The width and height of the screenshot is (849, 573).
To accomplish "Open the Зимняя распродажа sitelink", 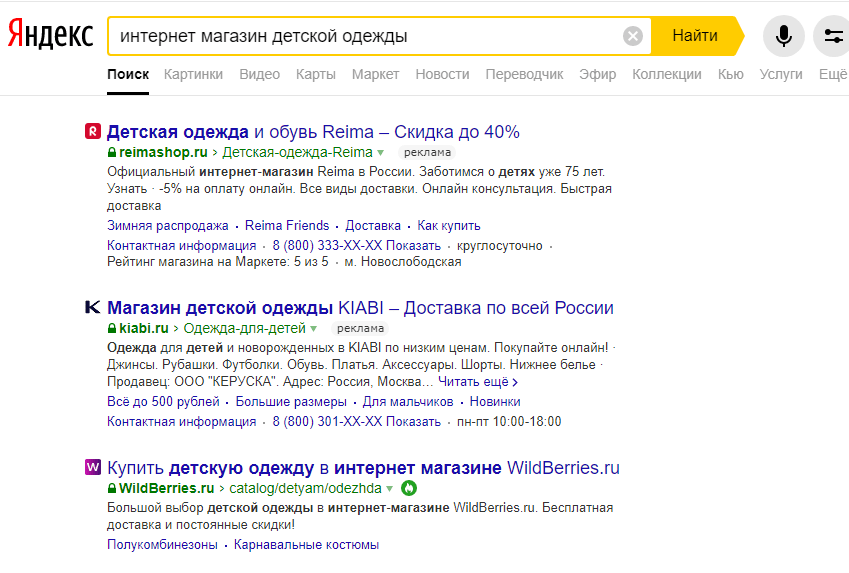I will 167,225.
